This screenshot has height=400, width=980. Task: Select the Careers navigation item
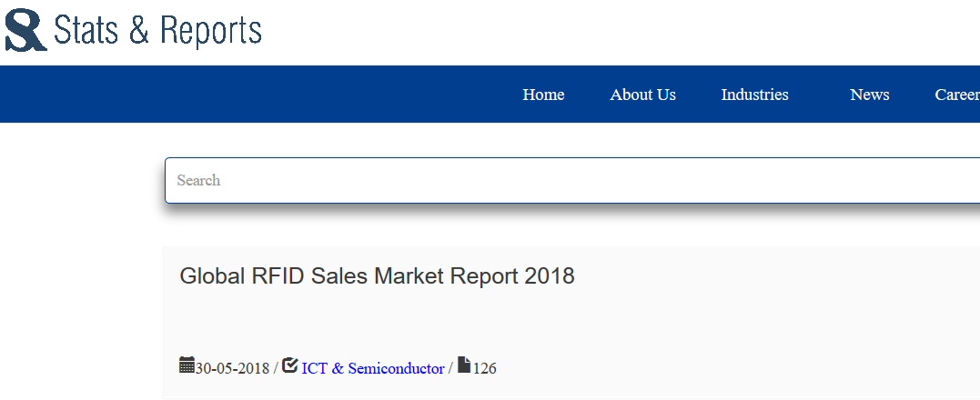click(957, 95)
